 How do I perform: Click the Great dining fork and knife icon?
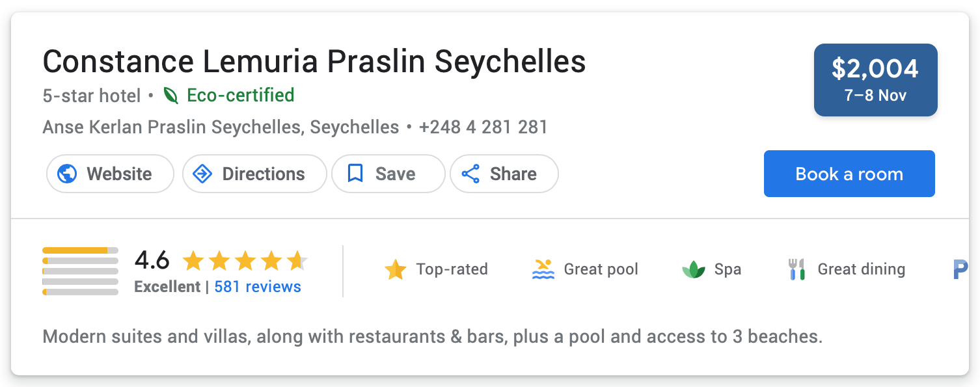796,269
